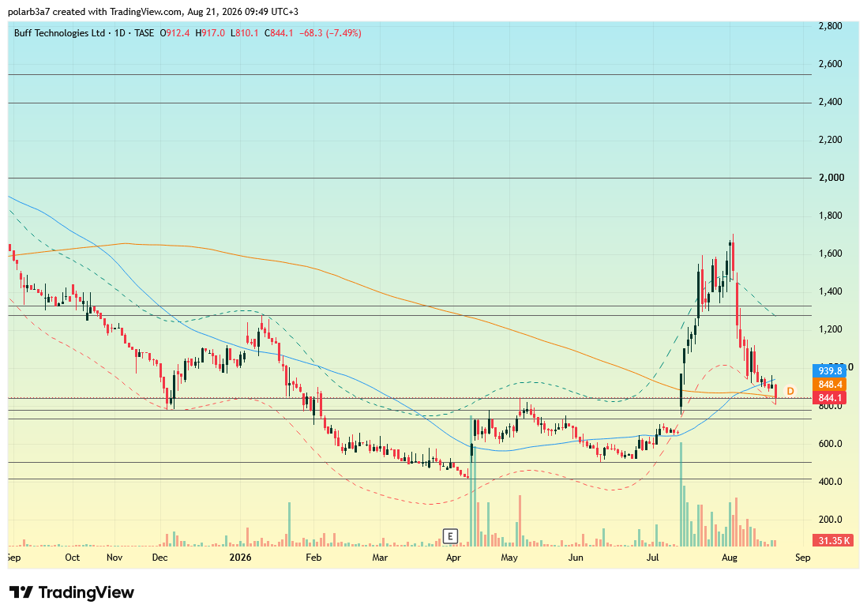867x616 pixels.
Task: Click the 1D interval in the chart legend
Action: [x=119, y=33]
